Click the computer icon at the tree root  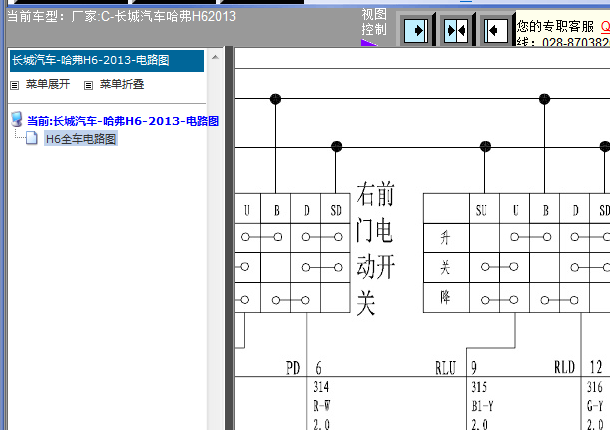pyautogui.click(x=17, y=120)
